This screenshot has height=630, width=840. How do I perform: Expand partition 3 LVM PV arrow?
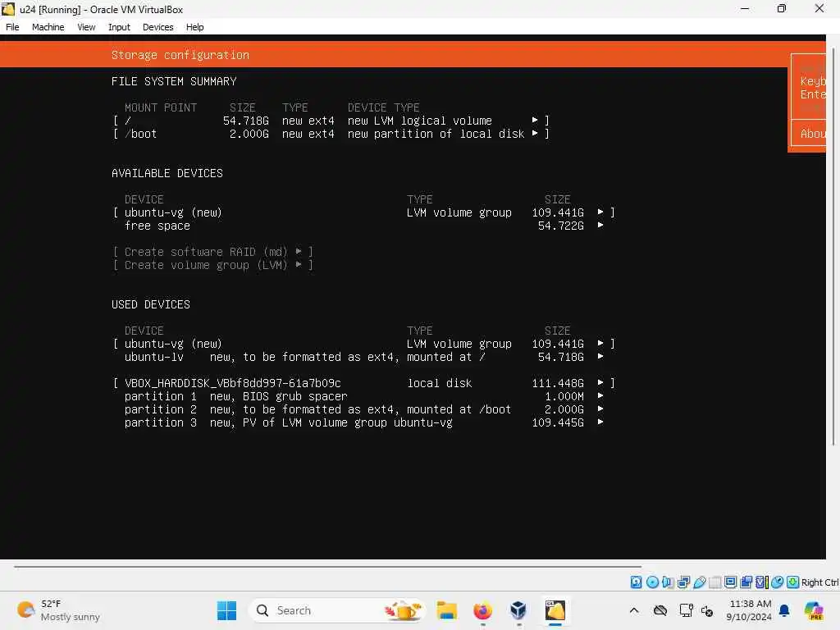(600, 422)
